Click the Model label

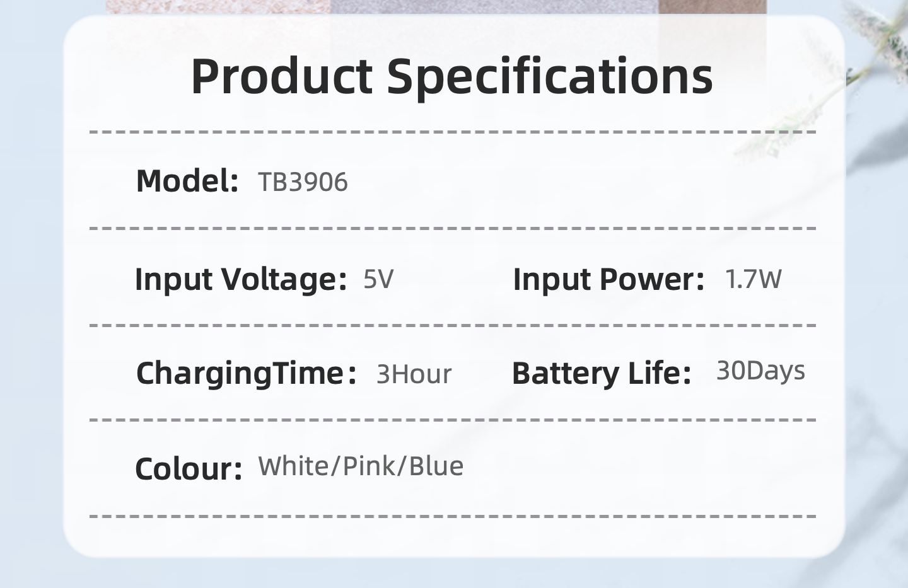187,182
